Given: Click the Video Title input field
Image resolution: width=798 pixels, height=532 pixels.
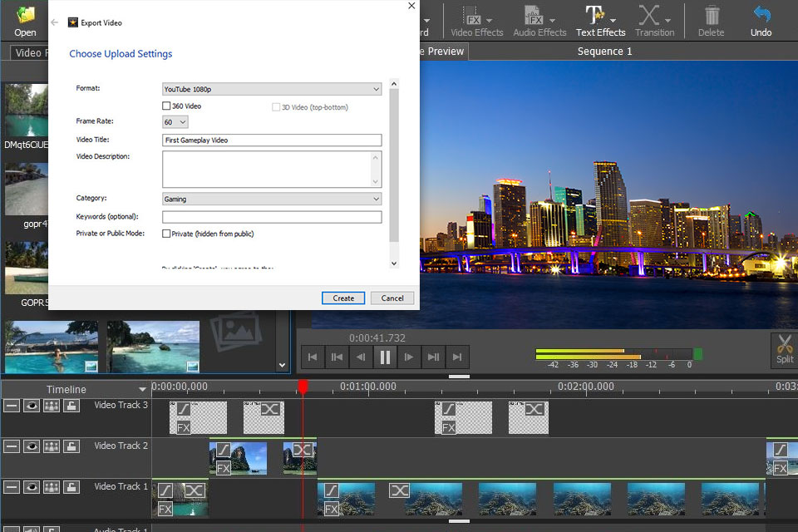Looking at the screenshot, I should click(271, 140).
